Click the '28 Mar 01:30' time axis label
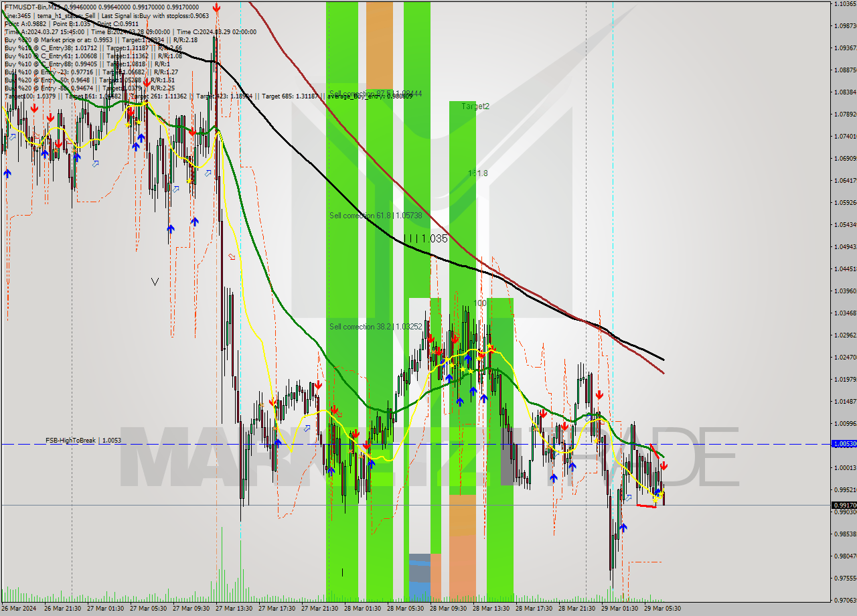 (x=363, y=609)
